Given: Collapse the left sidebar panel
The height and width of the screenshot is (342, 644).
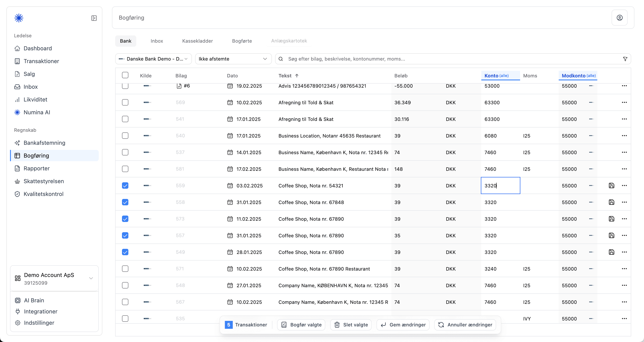Looking at the screenshot, I should [94, 18].
